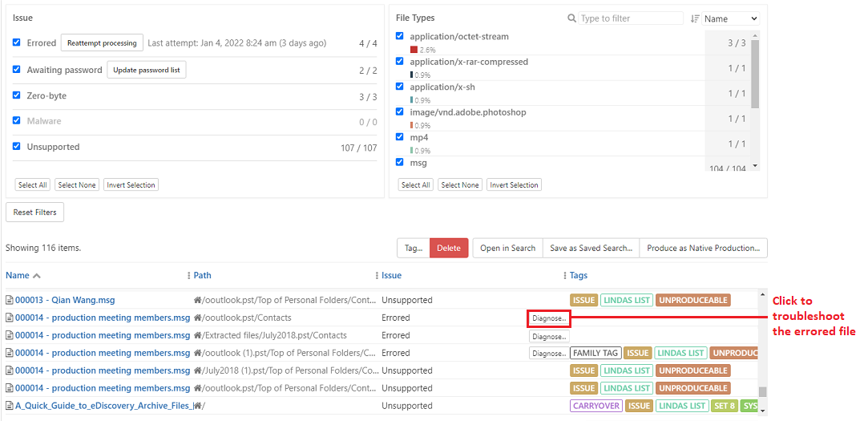Click UNPRODUCEABLE tag in Qian Wang row
868x421 pixels.
tap(693, 300)
